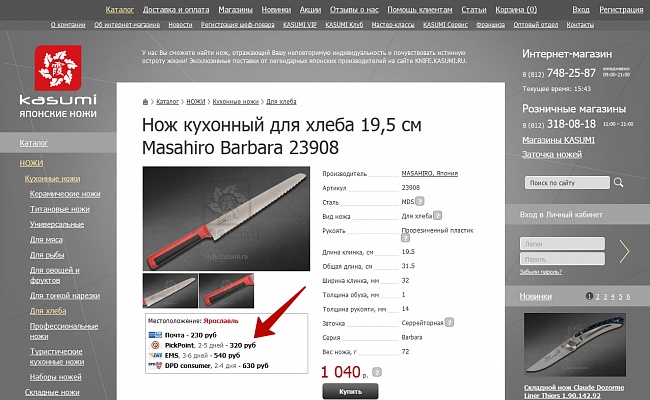Open the MASAHIRO, Япония manufacturer link

click(x=430, y=173)
